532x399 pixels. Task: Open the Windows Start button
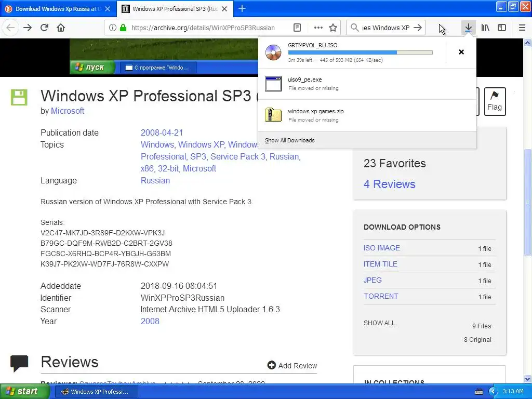pyautogui.click(x=24, y=391)
